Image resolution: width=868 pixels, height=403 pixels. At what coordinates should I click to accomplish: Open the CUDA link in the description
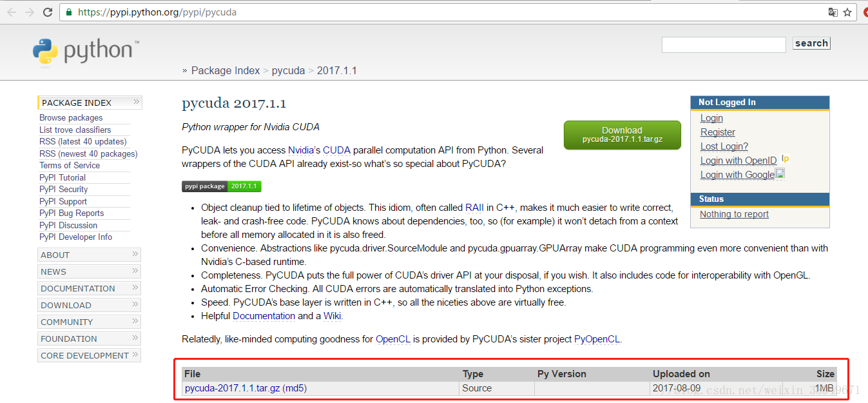pyautogui.click(x=336, y=150)
